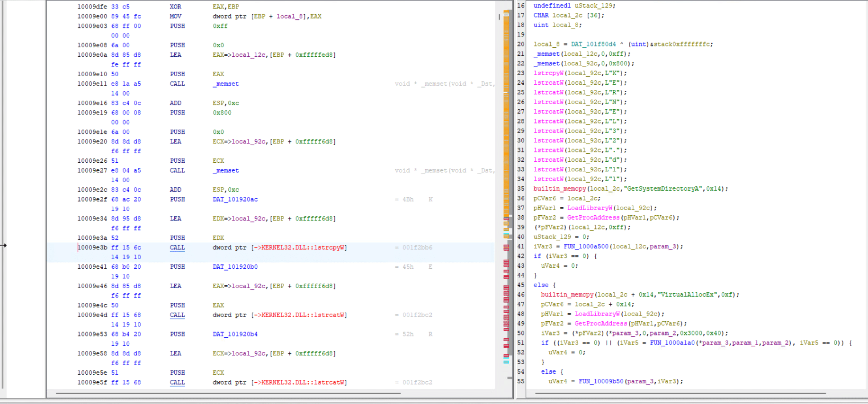Select the LEA mnemonic at 10009e0a
The image size is (868, 404).
point(176,55)
